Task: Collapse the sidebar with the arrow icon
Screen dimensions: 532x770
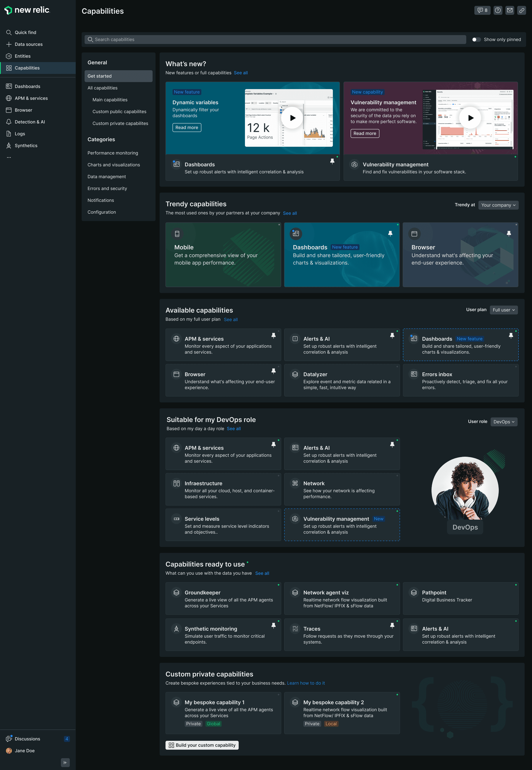Action: pos(65,762)
